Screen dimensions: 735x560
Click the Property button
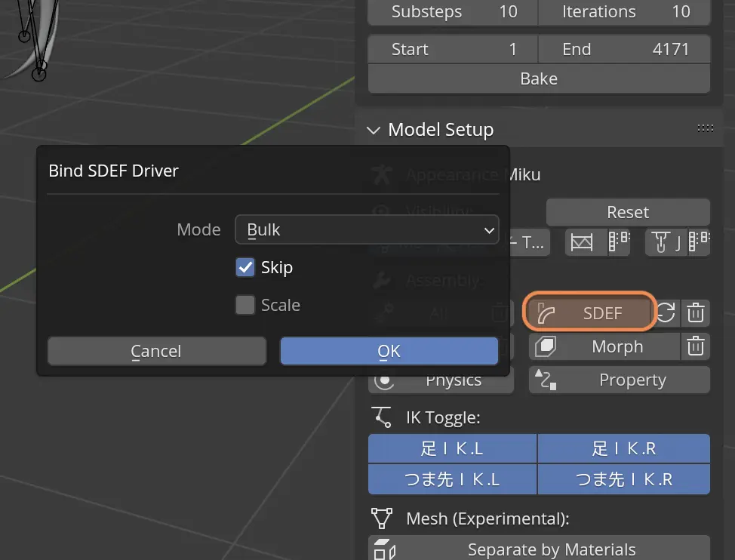coord(620,380)
